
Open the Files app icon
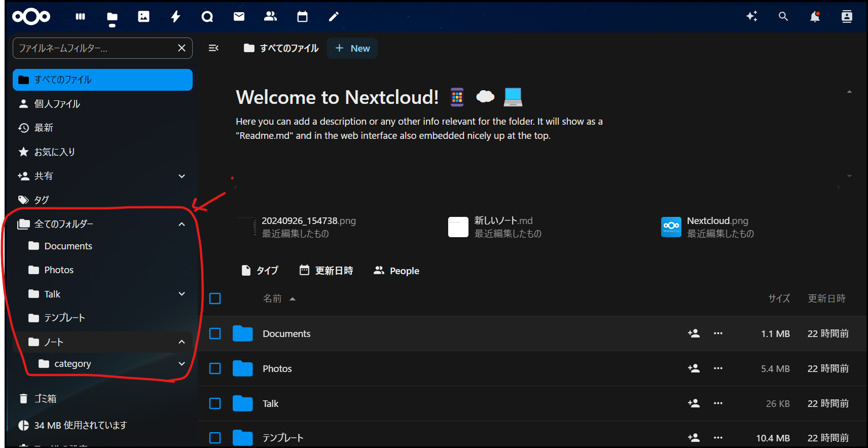tap(112, 17)
